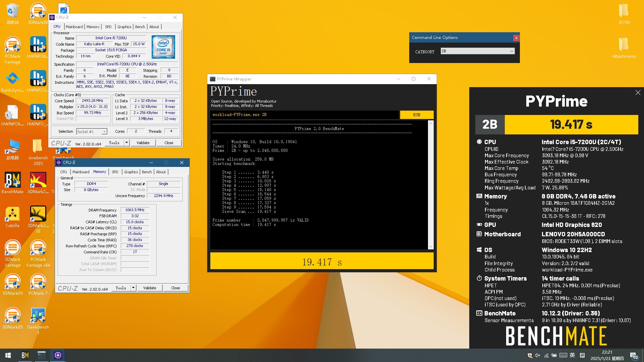Open the CATEGORY 2B combo box
The height and width of the screenshot is (362, 644).
pyautogui.click(x=478, y=51)
